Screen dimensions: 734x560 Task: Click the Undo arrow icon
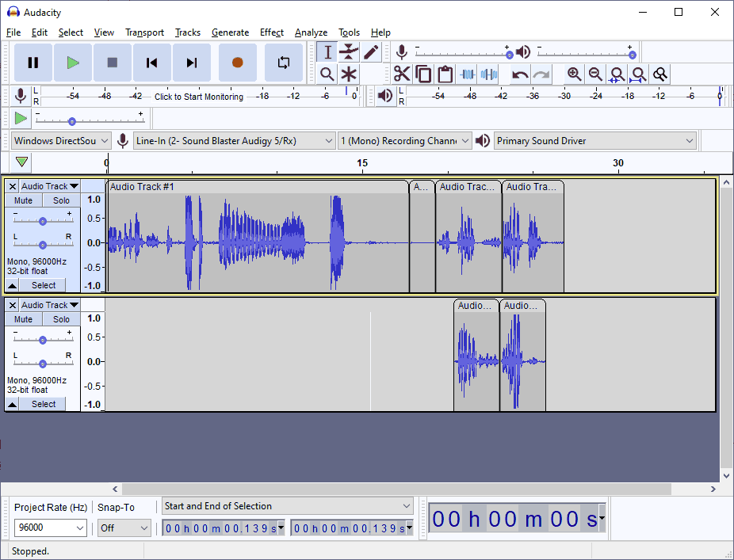(520, 74)
